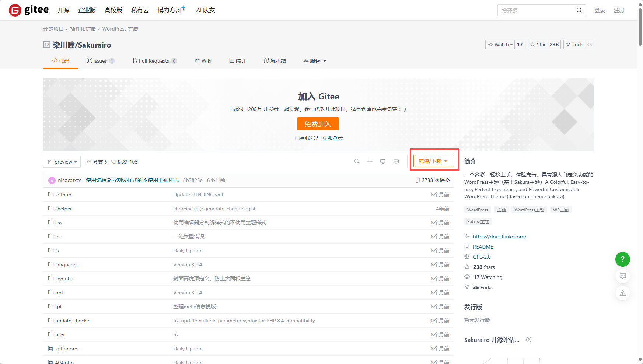The width and height of the screenshot is (643, 364).
Task: Open the update-checker folder
Action: (x=73, y=321)
